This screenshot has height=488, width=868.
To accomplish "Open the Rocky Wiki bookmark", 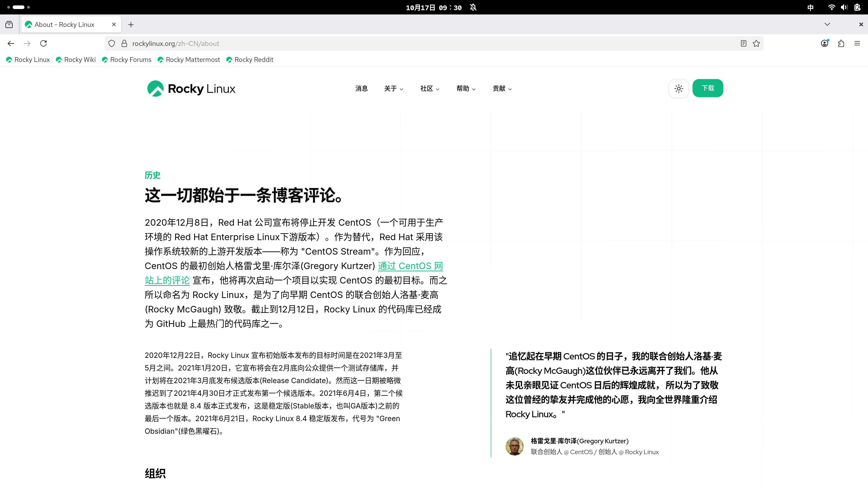I will click(x=76, y=60).
